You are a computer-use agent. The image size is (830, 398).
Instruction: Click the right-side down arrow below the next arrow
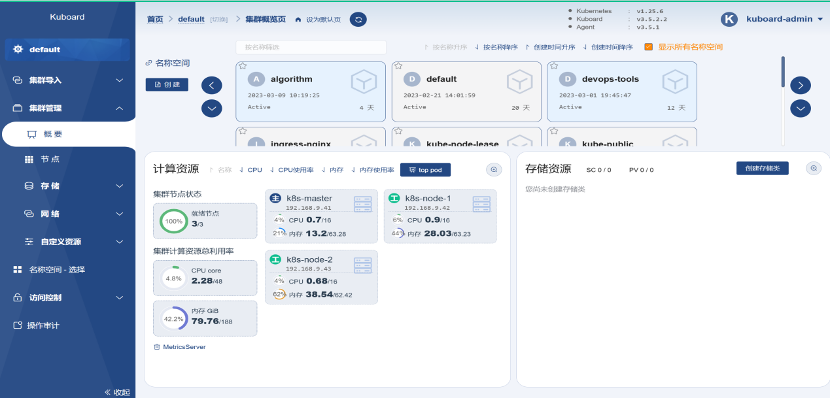800,108
